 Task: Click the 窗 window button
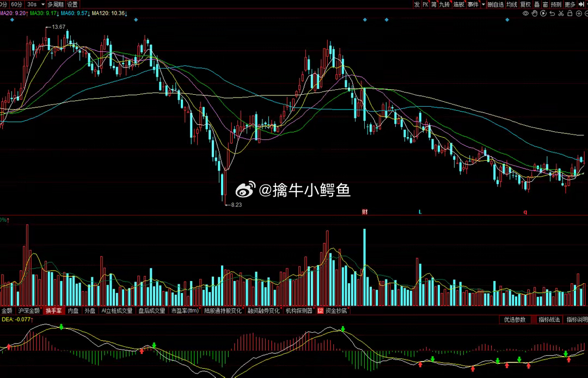[545, 4]
